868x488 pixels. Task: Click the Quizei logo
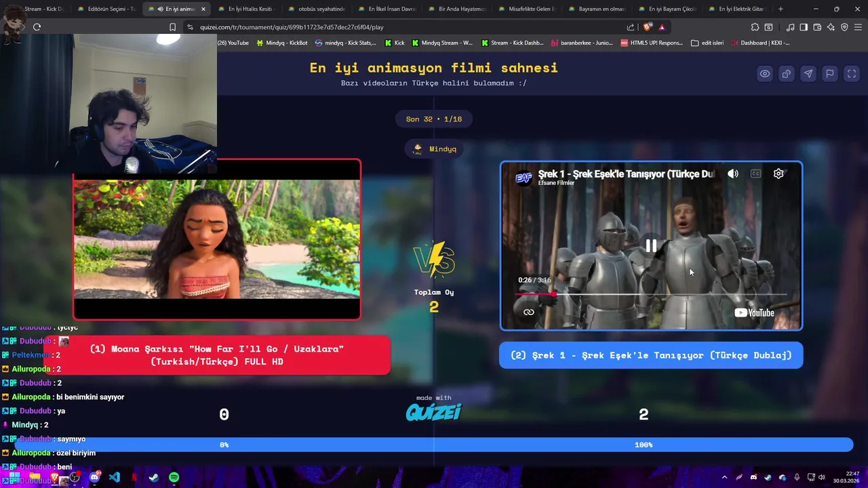[434, 412]
